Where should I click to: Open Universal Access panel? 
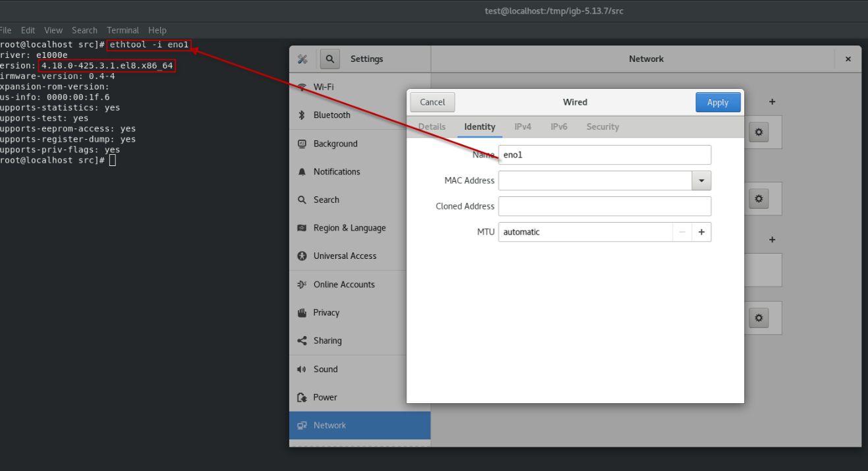coord(360,256)
